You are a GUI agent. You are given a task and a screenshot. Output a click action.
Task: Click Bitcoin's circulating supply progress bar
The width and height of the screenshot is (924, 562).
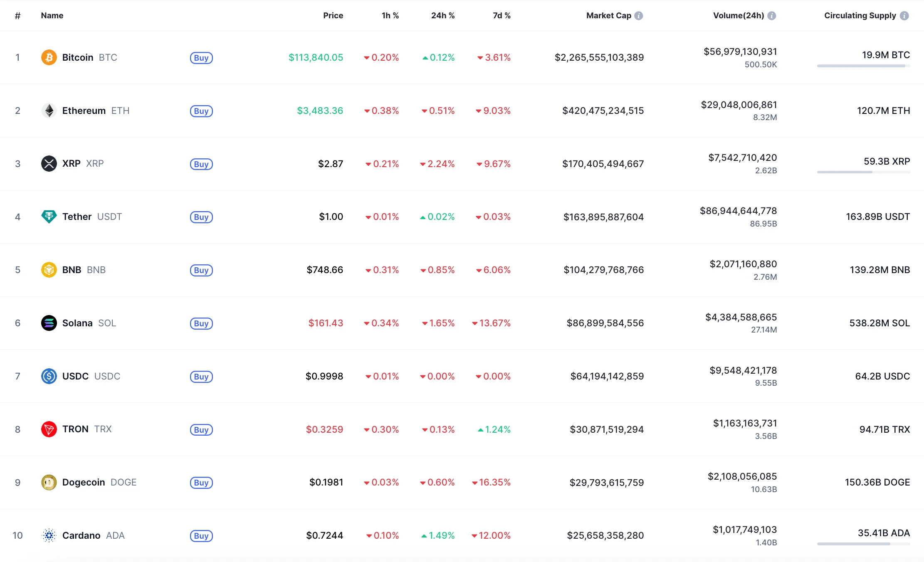tap(863, 66)
